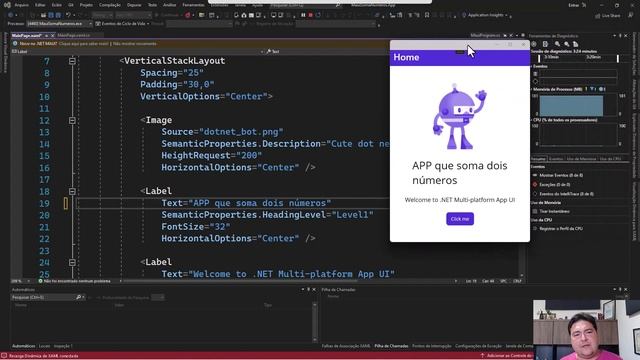The image size is (640, 360).
Task: Collapse the Image element on line 12
Action: (72, 120)
